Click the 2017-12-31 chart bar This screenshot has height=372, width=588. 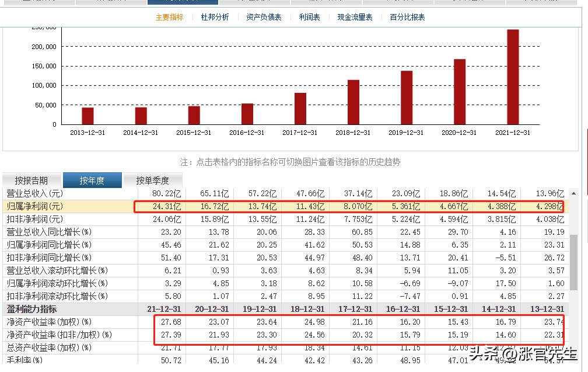click(300, 109)
